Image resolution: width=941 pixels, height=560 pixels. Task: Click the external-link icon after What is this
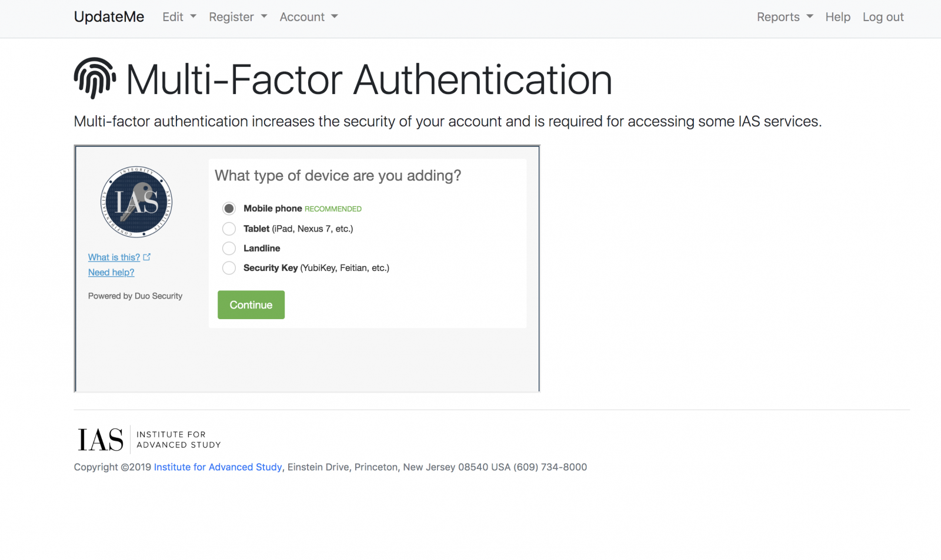coord(147,257)
